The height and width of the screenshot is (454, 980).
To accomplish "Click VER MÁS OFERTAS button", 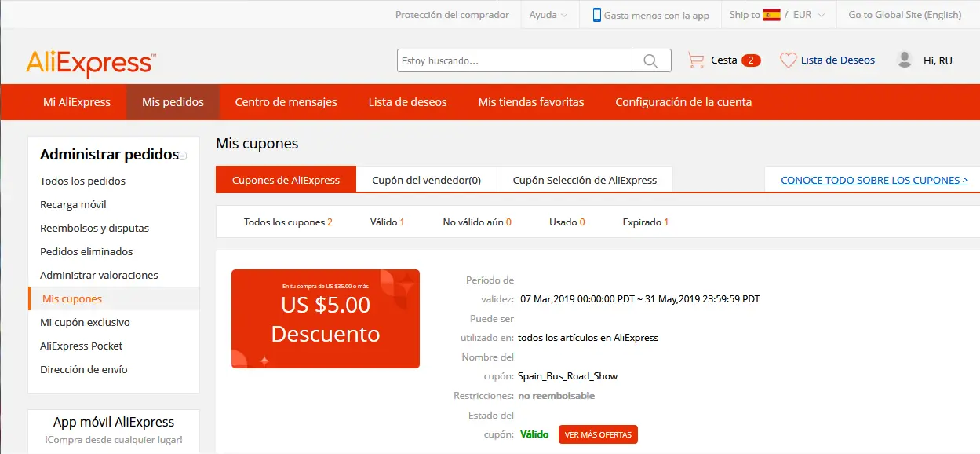I will click(x=598, y=434).
